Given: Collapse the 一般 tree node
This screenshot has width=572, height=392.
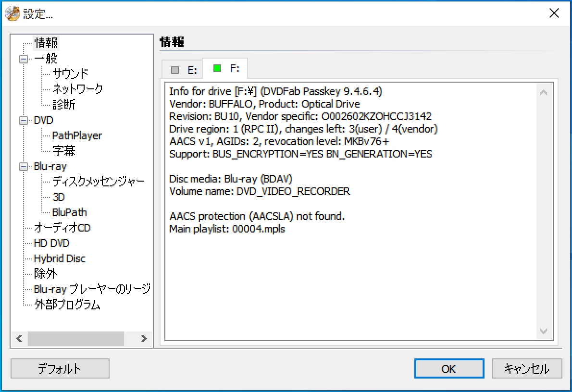Looking at the screenshot, I should tap(24, 59).
